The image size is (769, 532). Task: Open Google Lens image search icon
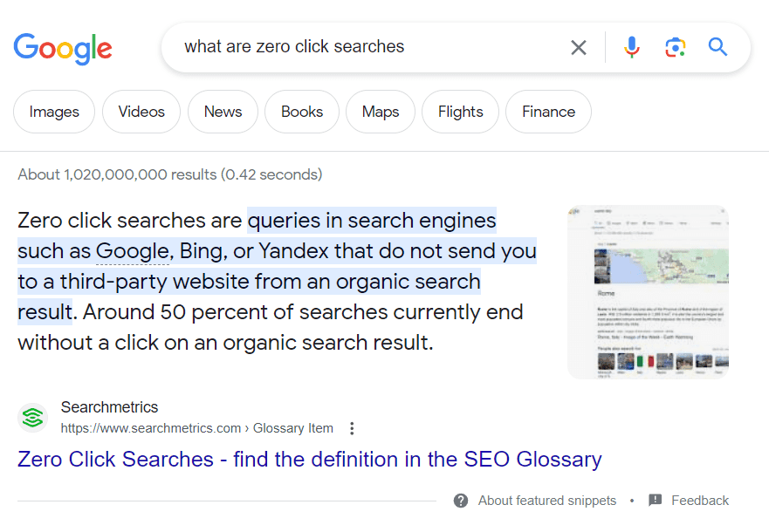(x=675, y=47)
